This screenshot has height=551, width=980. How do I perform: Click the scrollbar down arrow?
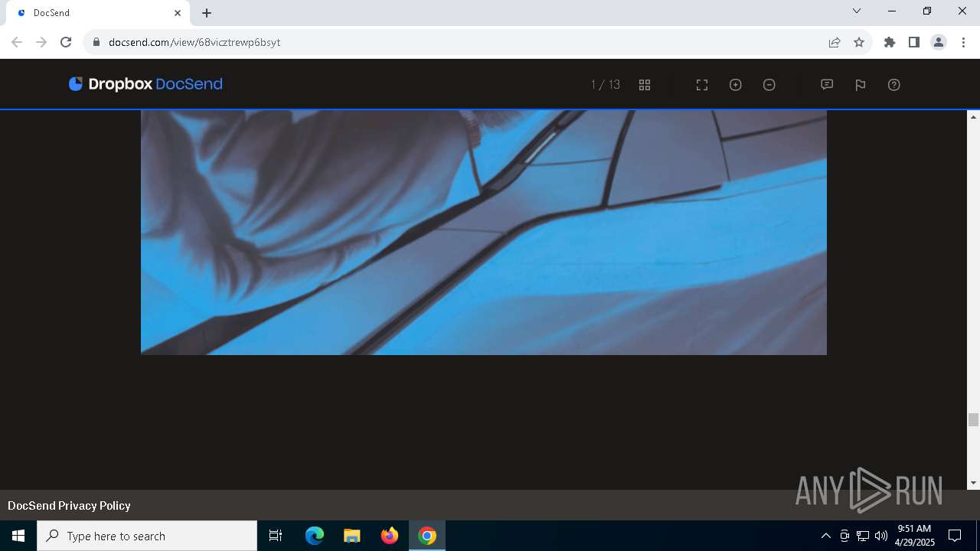pyautogui.click(x=974, y=483)
